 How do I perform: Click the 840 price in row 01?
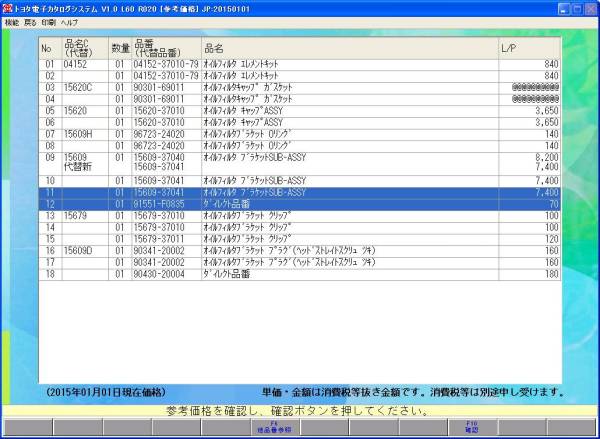(551, 65)
